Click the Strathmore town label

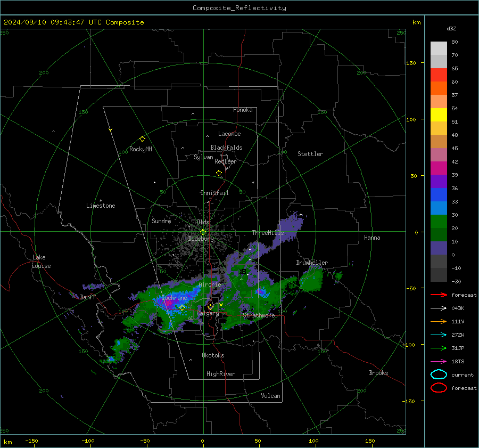click(259, 315)
